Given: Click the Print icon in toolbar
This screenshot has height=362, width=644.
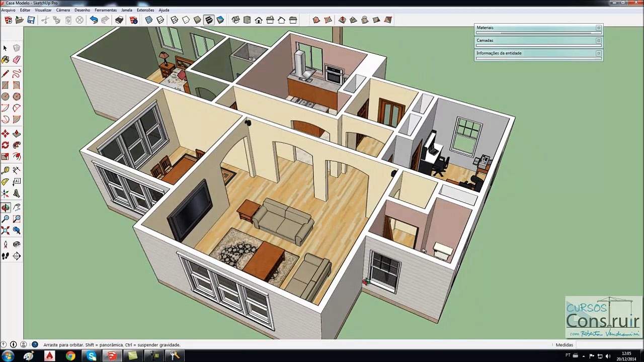Looking at the screenshot, I should [119, 20].
